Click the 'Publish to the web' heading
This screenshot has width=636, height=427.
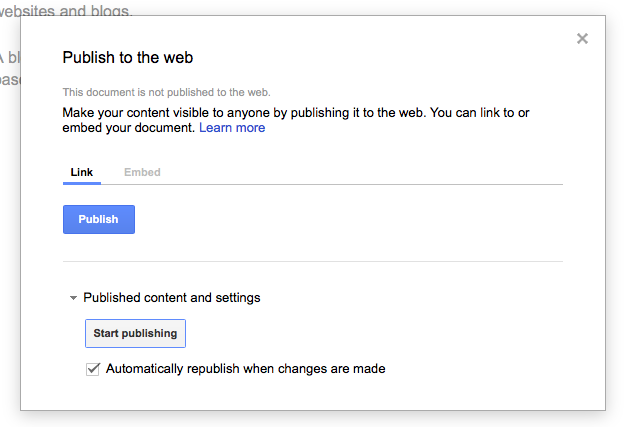tap(128, 58)
